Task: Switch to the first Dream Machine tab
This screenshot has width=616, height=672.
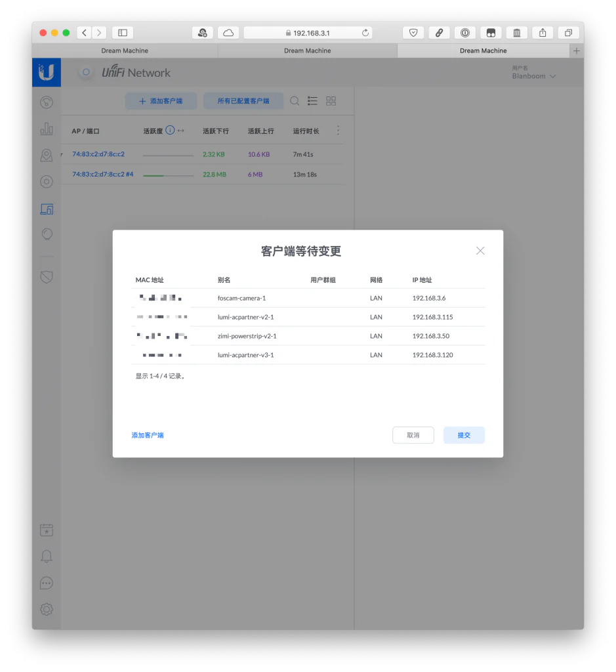Action: [x=125, y=51]
